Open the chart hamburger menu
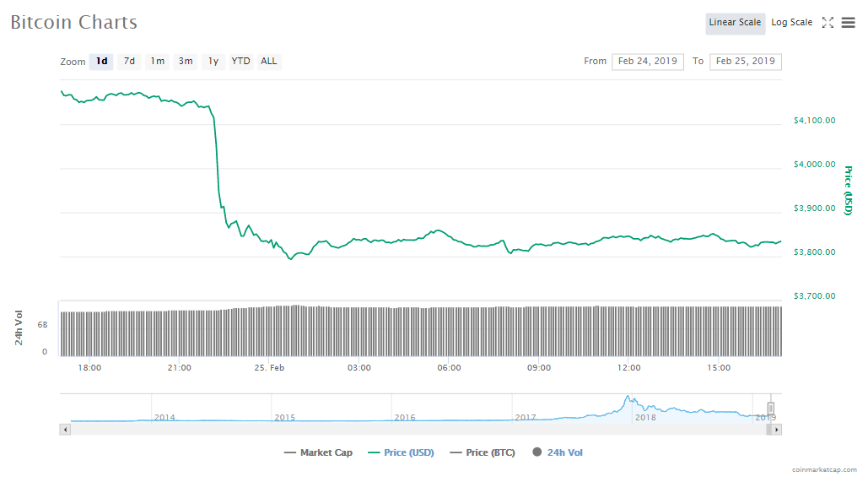The height and width of the screenshot is (482, 868). click(848, 23)
